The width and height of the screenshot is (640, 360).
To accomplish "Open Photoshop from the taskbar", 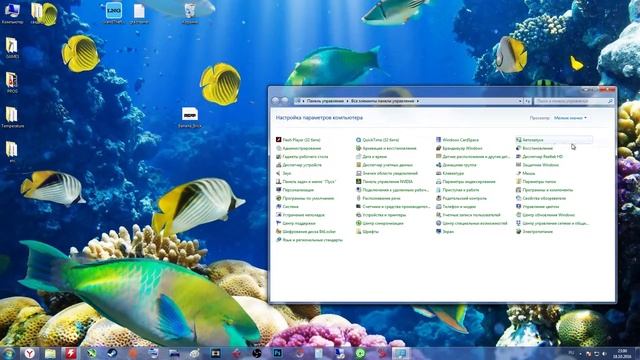I will (278, 353).
